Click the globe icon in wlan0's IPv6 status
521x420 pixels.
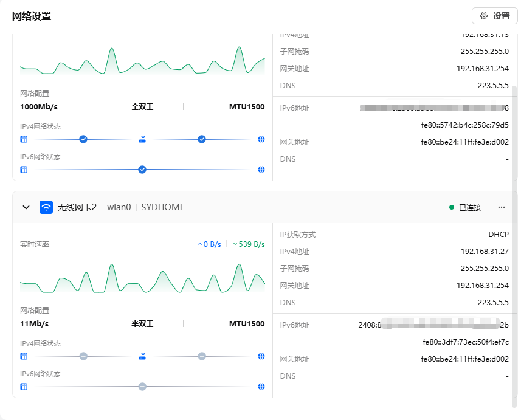(261, 387)
